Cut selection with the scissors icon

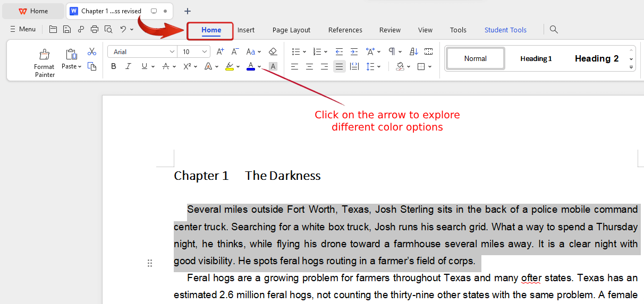(92, 51)
